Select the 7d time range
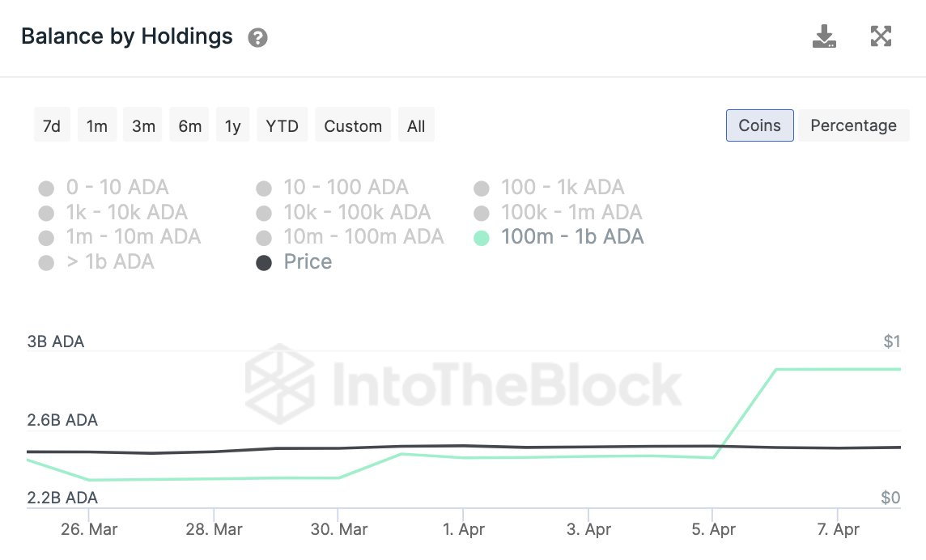The height and width of the screenshot is (560, 926). 51,125
